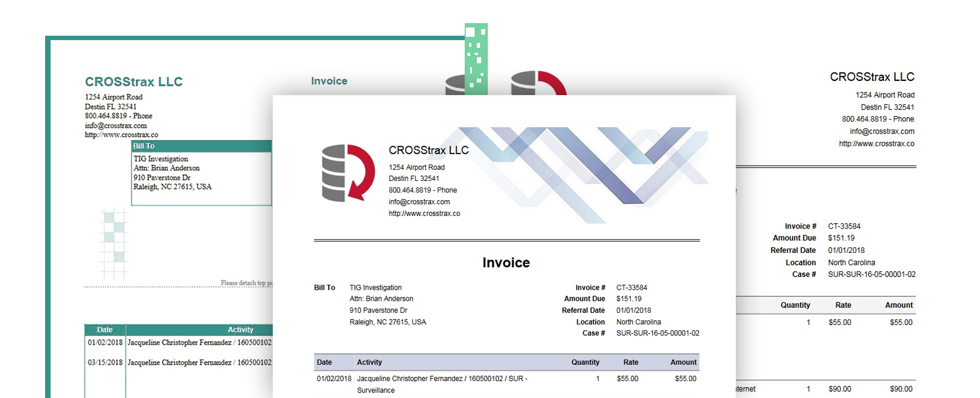The height and width of the screenshot is (398, 980).
Task: Select the '01/02/2018' date cell on center invoice
Action: tap(334, 379)
